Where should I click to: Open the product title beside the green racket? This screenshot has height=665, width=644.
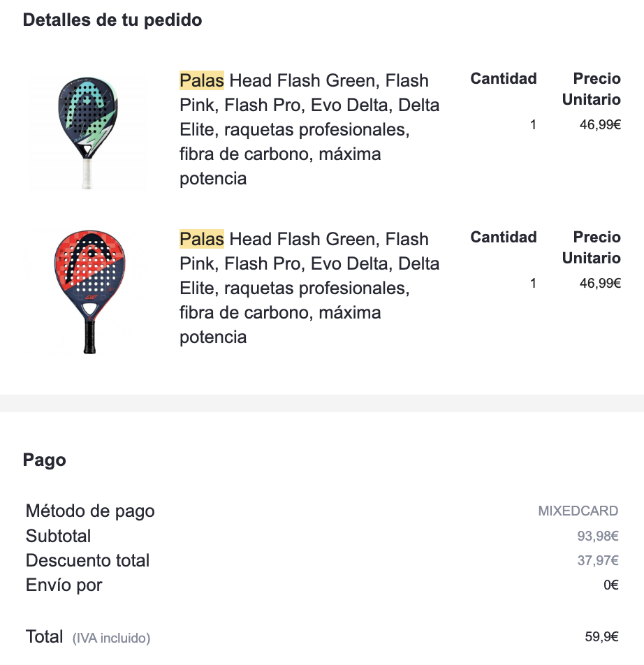coord(309,129)
